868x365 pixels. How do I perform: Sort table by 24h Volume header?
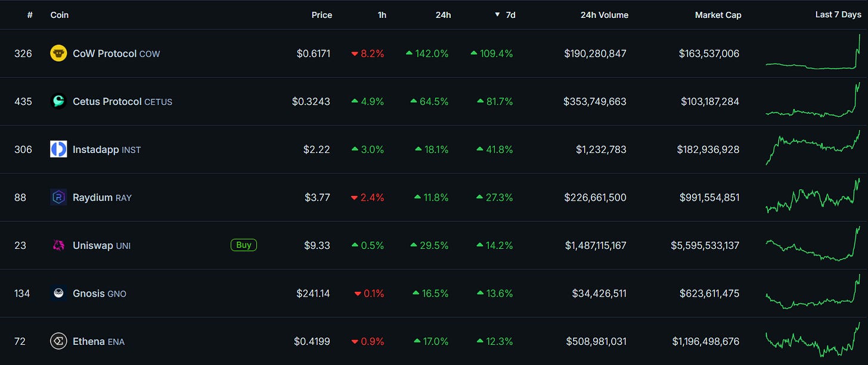point(604,15)
